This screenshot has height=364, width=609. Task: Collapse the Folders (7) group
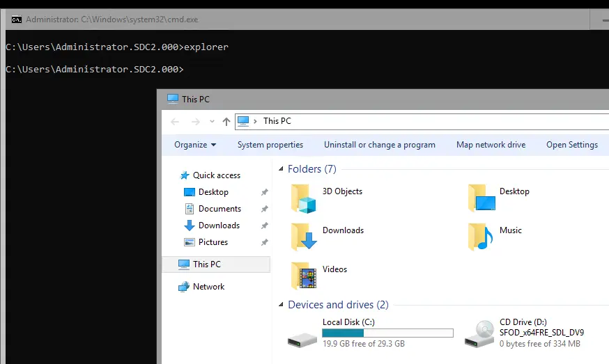[x=281, y=169]
